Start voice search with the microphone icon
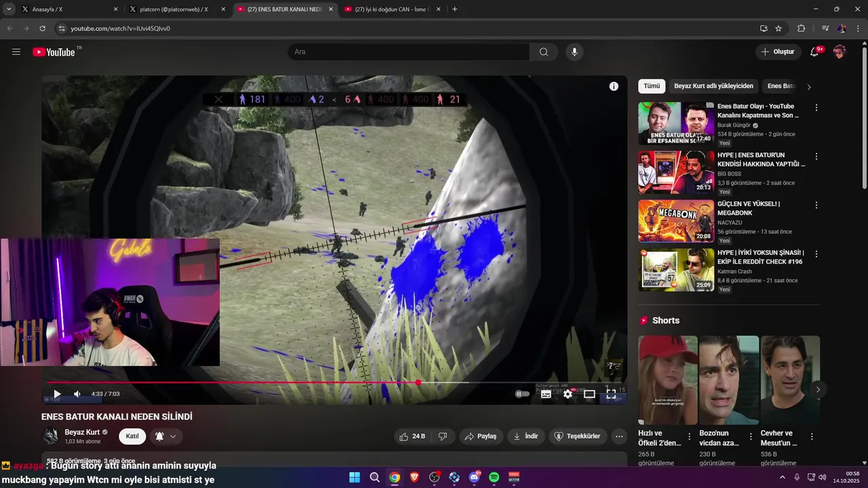Image resolution: width=868 pixels, height=488 pixels. (574, 52)
